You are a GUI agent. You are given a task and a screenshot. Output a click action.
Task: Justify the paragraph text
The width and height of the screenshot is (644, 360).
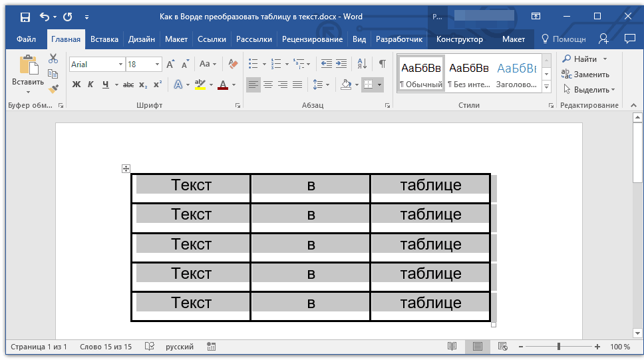tap(297, 85)
